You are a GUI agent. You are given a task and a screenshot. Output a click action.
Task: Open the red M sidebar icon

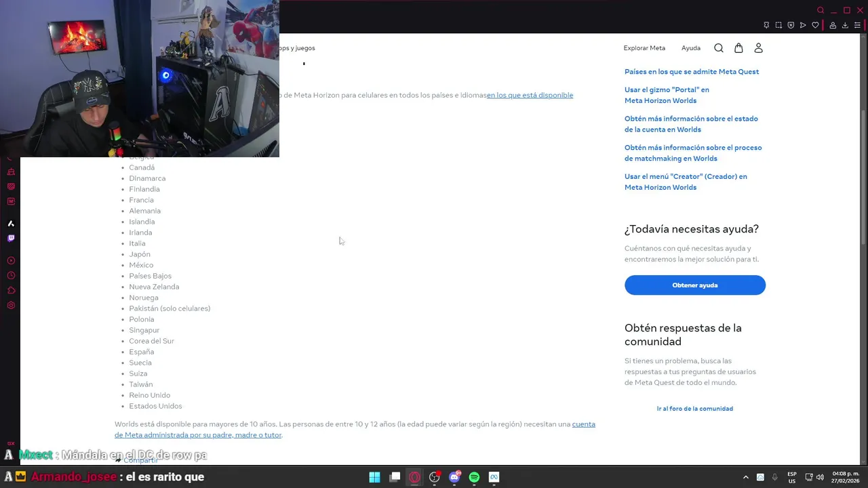pyautogui.click(x=11, y=201)
